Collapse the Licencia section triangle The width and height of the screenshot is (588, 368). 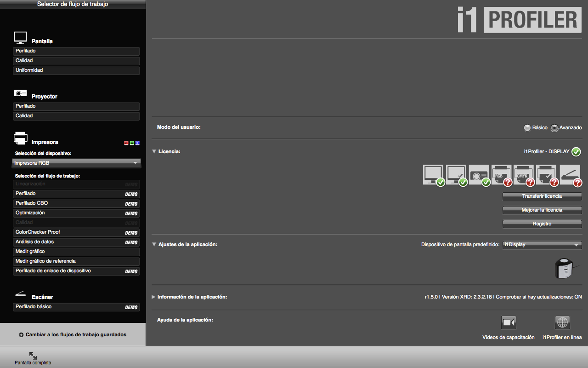pos(154,151)
